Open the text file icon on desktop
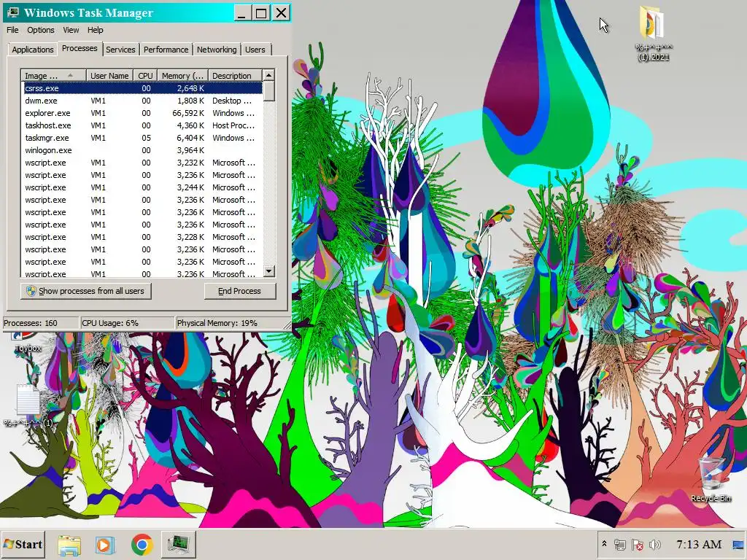This screenshot has height=560, width=747. (28, 405)
